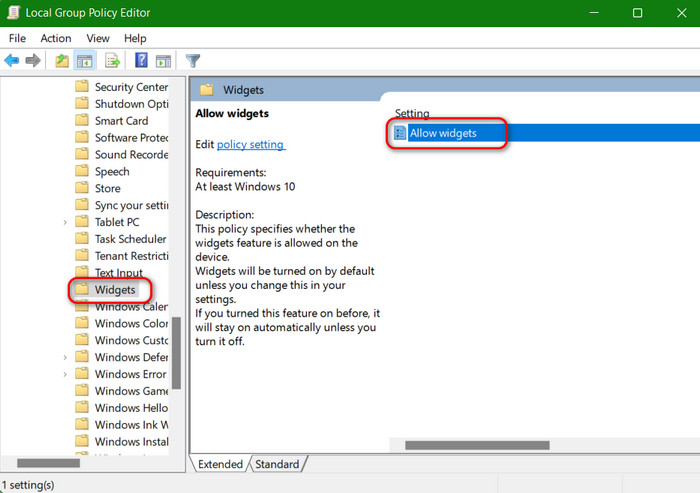The height and width of the screenshot is (493, 700).
Task: Go up one level folder icon
Action: [62, 60]
